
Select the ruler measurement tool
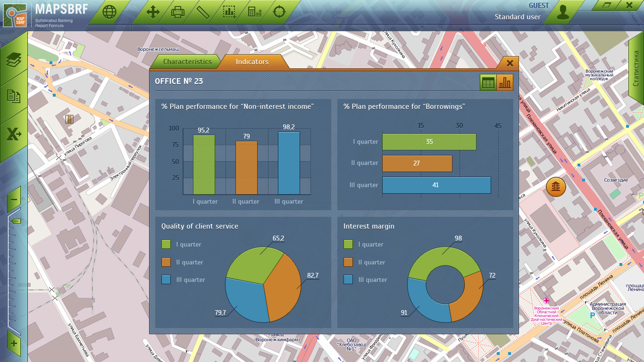(203, 12)
